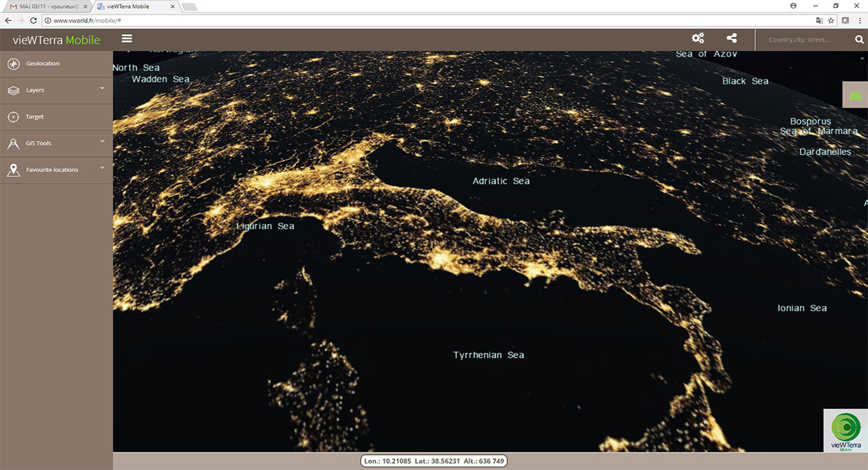Open the Favourite locations menu item
This screenshot has width=868, height=470.
56,170
